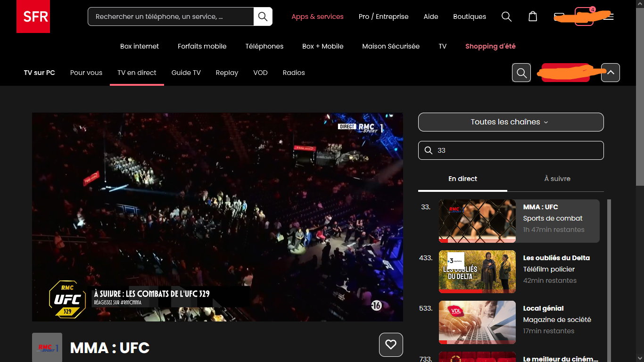Select the Local génial thumbnail
644x362 pixels.
pos(477,322)
